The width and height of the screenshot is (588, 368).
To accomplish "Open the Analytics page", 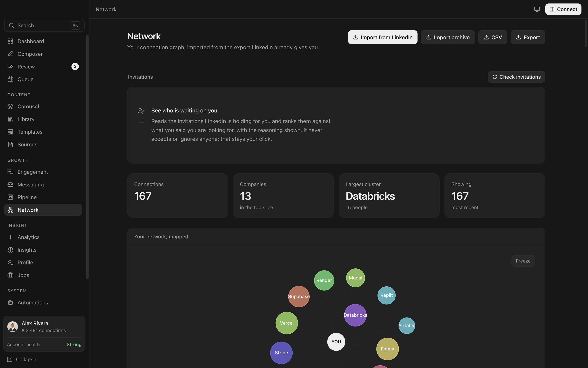I will tap(43, 237).
